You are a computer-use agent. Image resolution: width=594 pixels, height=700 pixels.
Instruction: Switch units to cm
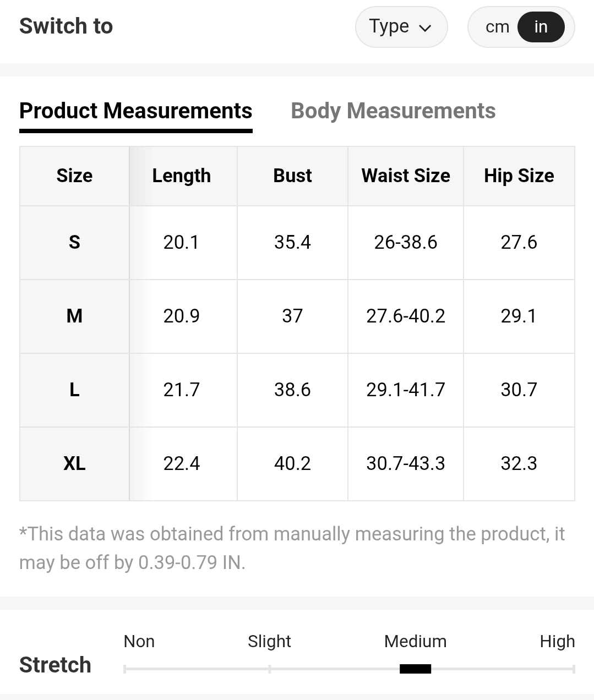497,27
